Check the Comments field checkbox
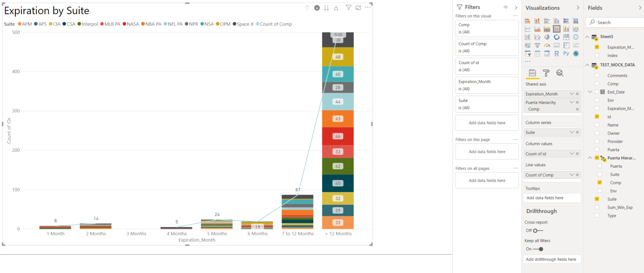Image resolution: width=644 pixels, height=273 pixels. click(597, 76)
